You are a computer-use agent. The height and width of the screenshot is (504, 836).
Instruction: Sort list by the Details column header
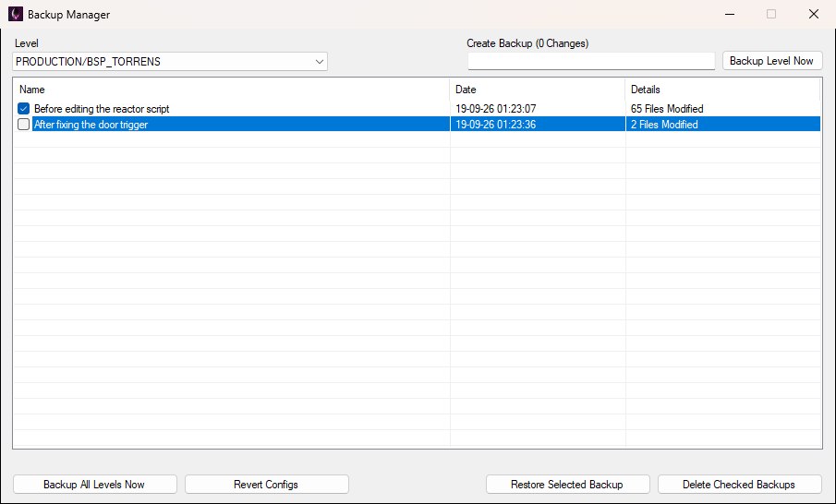pos(722,90)
